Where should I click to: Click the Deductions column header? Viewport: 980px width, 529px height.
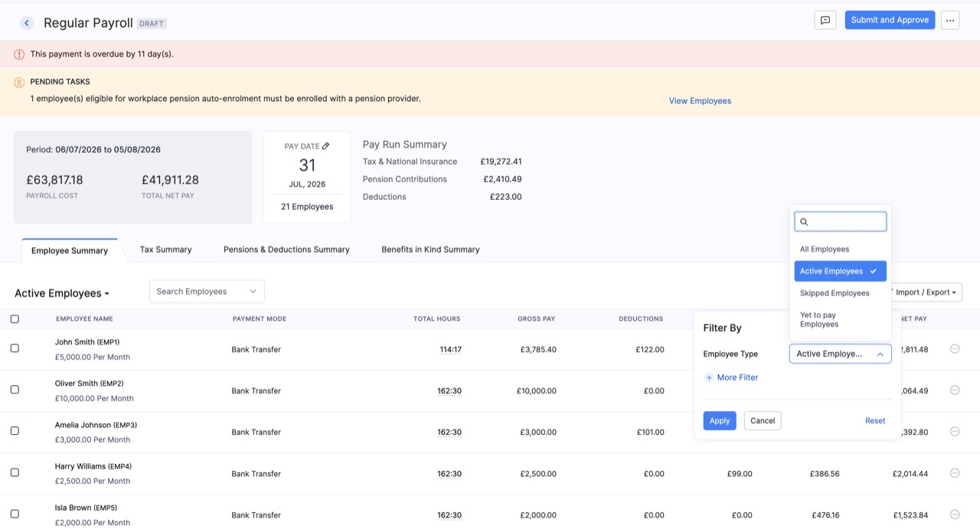[x=641, y=318]
